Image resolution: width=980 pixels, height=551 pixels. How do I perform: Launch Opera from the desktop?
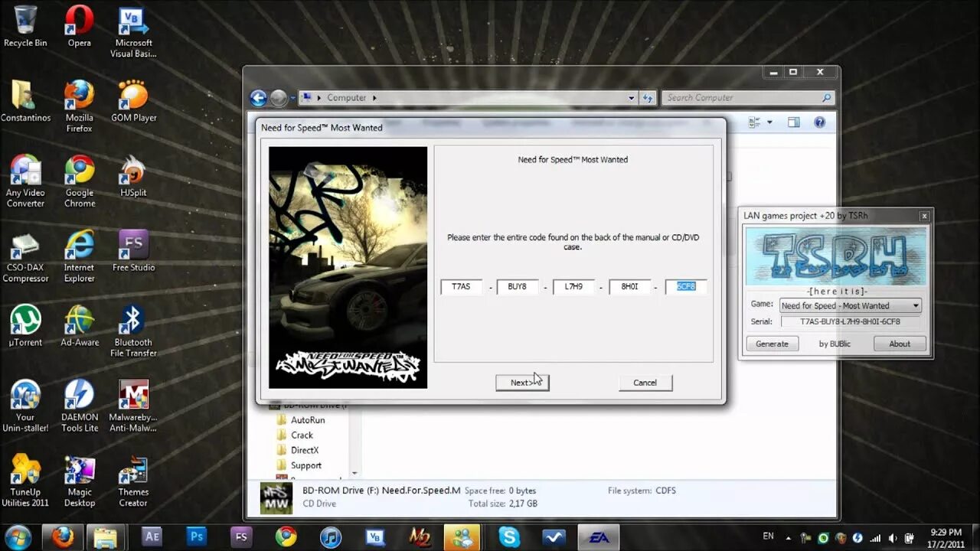point(80,27)
